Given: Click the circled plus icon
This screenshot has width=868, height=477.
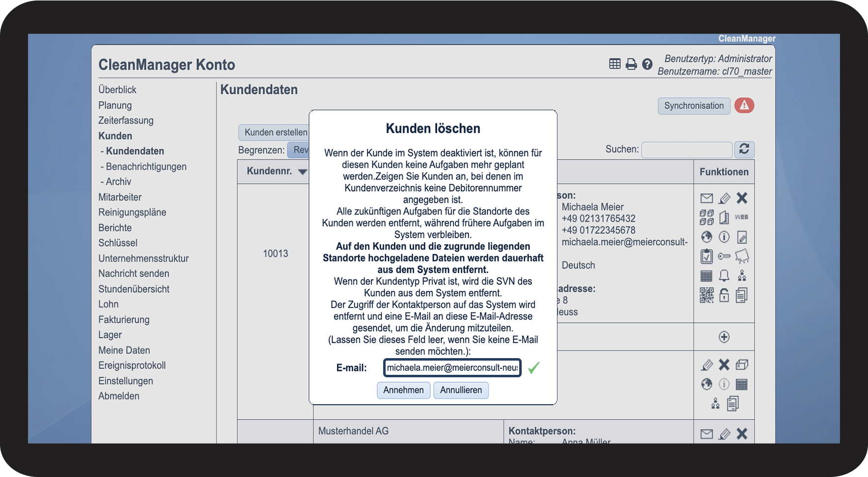Looking at the screenshot, I should 724,337.
